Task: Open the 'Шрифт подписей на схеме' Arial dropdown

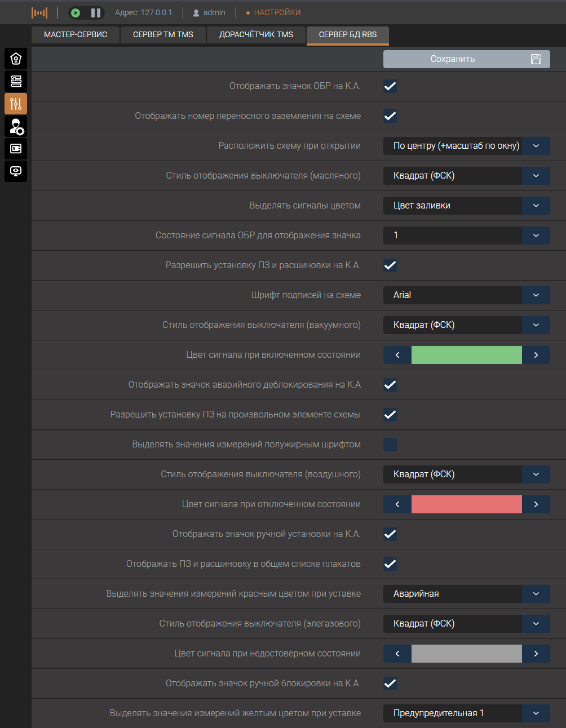Action: click(x=466, y=295)
